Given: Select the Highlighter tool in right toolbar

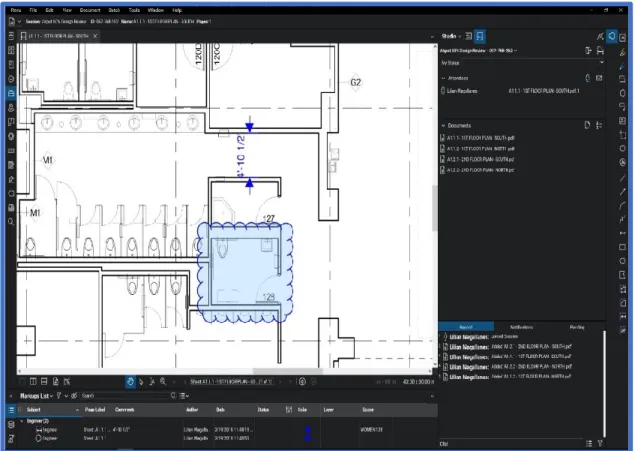Looking at the screenshot, I should [x=623, y=52].
